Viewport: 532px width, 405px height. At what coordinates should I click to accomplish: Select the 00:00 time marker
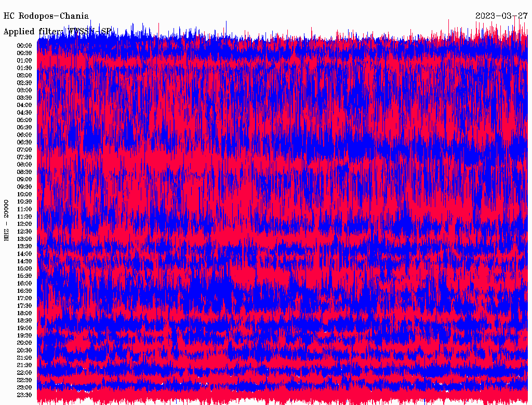point(24,46)
